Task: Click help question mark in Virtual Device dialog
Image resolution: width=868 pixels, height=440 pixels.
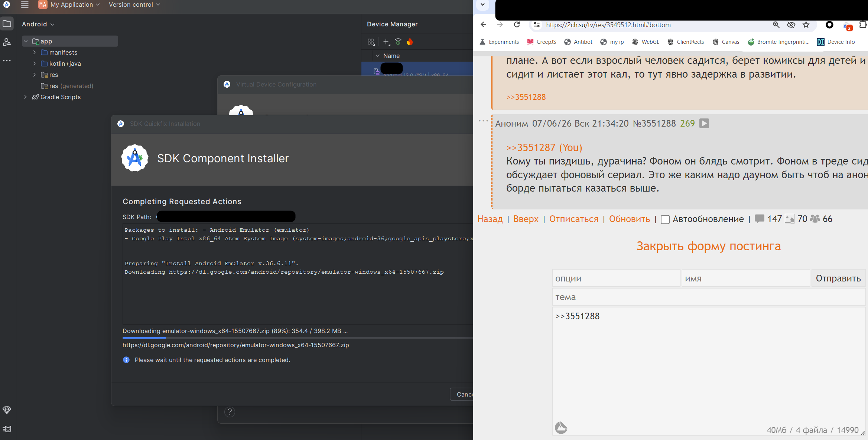Action: (x=230, y=412)
